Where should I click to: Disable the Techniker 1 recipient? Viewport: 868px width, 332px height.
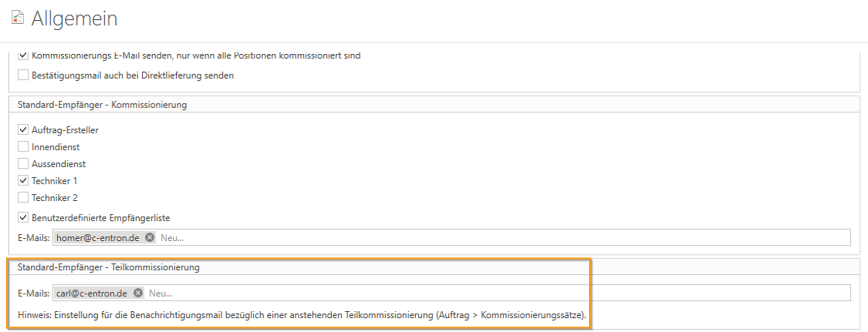tap(23, 181)
